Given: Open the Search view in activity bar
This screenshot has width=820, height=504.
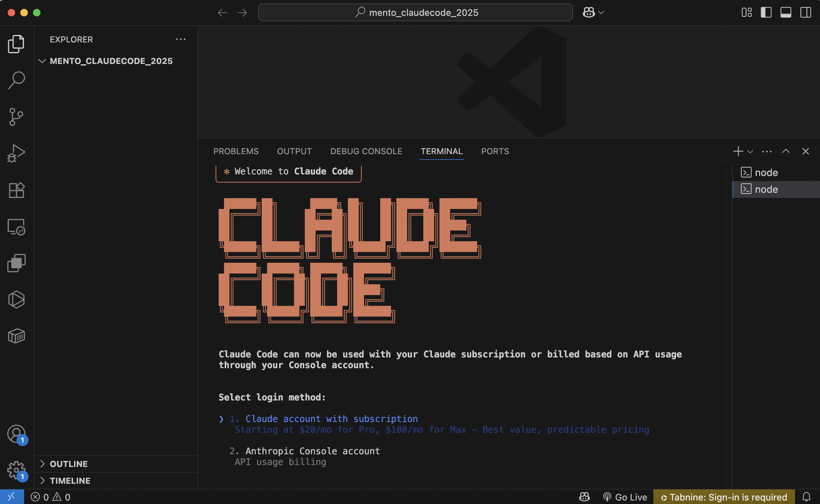Looking at the screenshot, I should coord(16,80).
